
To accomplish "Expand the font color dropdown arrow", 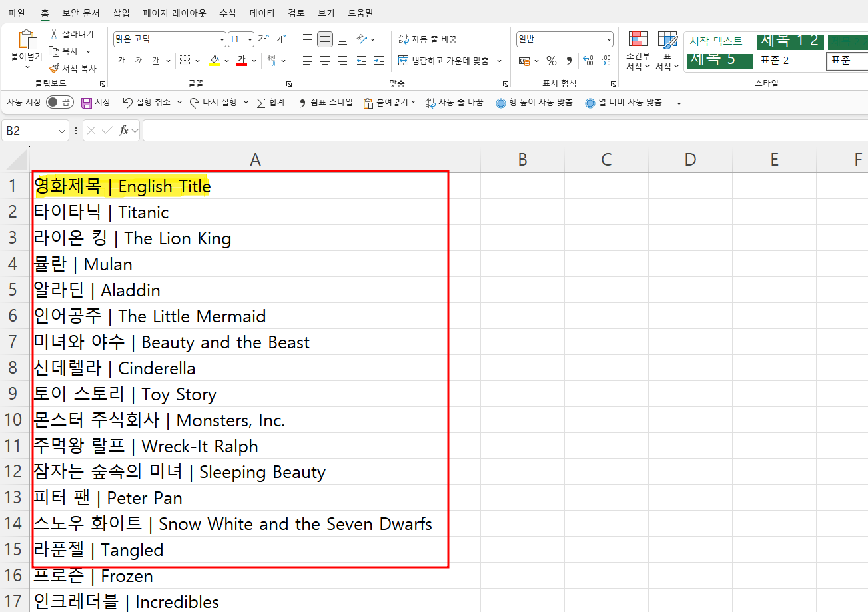I will 254,61.
